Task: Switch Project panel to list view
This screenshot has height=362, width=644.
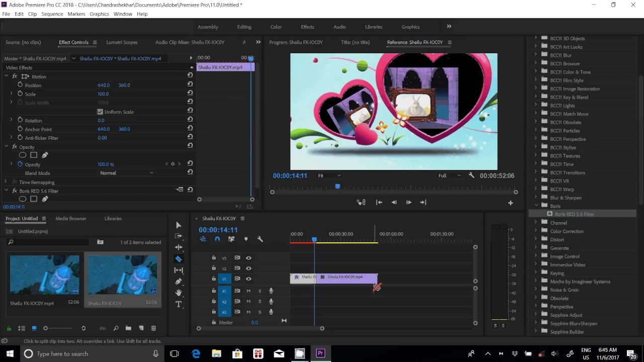Action: pyautogui.click(x=22, y=328)
